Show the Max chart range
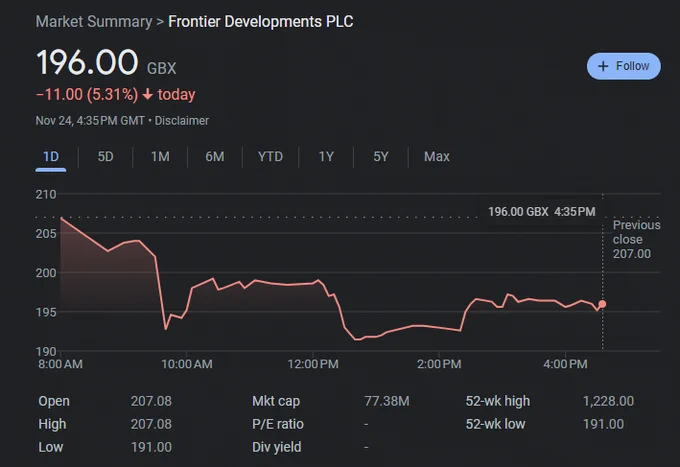 437,157
